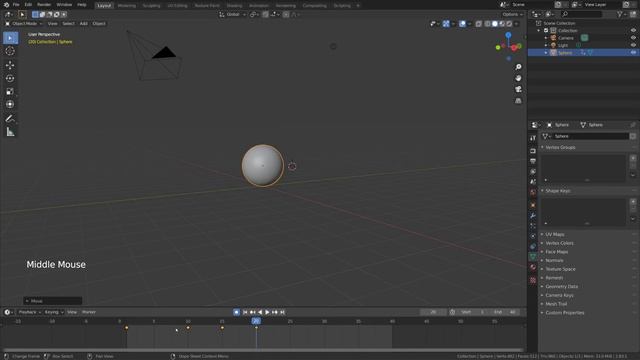Viewport: 640px width, 360px height.
Task: Choose the Rotate tool
Action: tap(10, 78)
